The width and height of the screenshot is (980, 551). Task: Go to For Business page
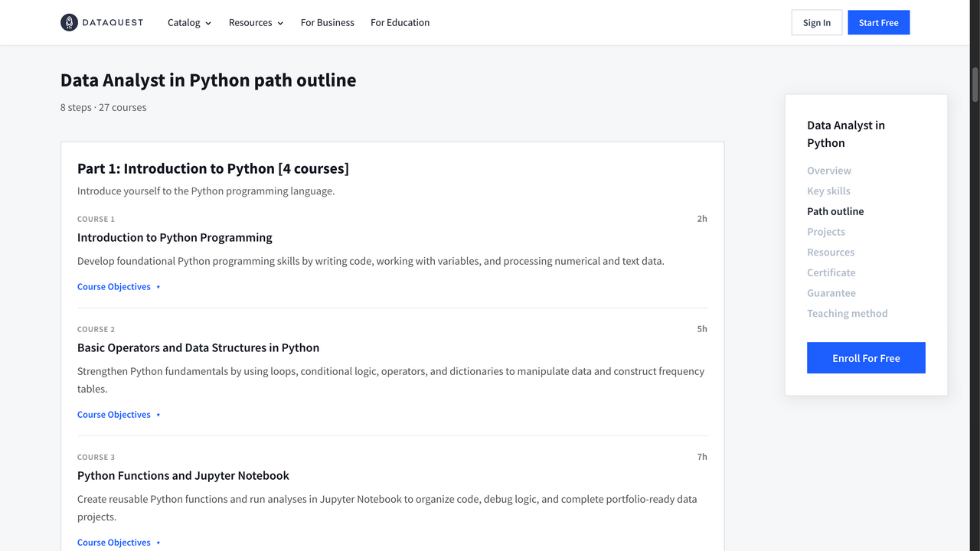pos(328,23)
